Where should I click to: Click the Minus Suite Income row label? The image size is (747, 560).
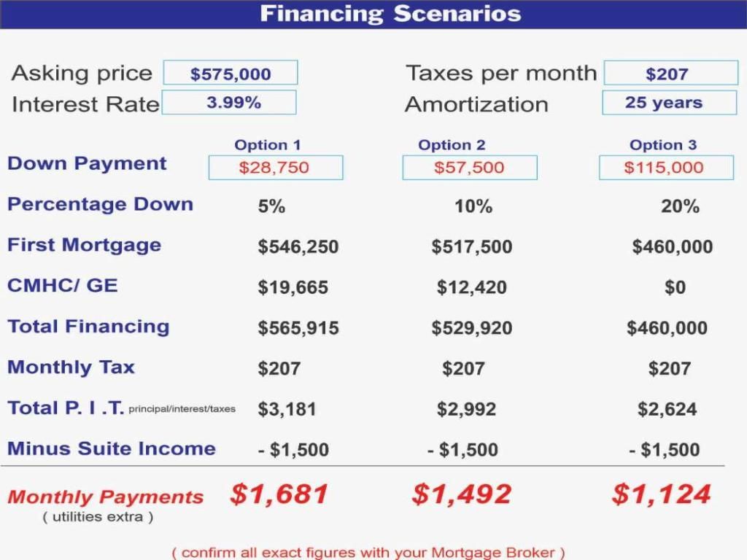point(111,448)
